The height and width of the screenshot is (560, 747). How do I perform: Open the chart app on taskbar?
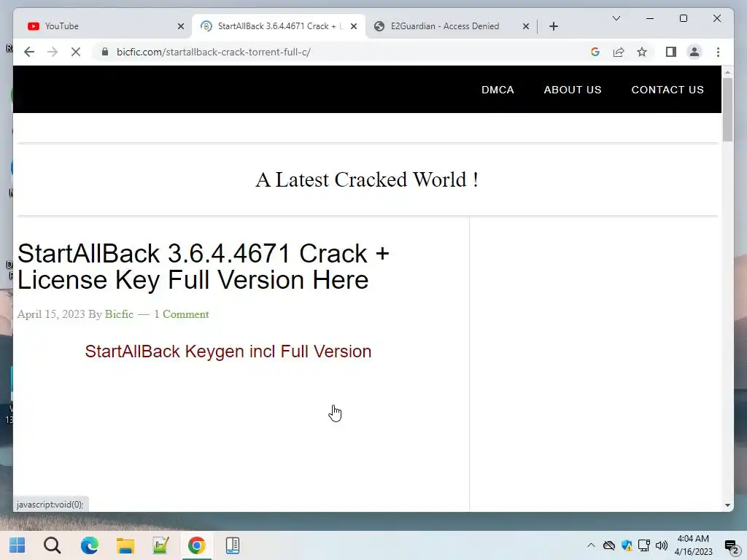click(x=160, y=545)
